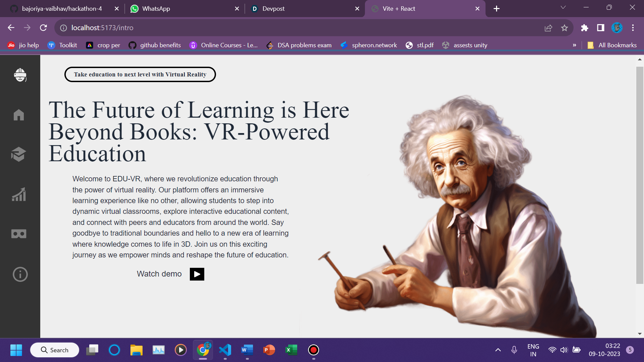Viewport: 644px width, 362px height.
Task: Click the 'Take education to next level' button
Action: pyautogui.click(x=140, y=74)
